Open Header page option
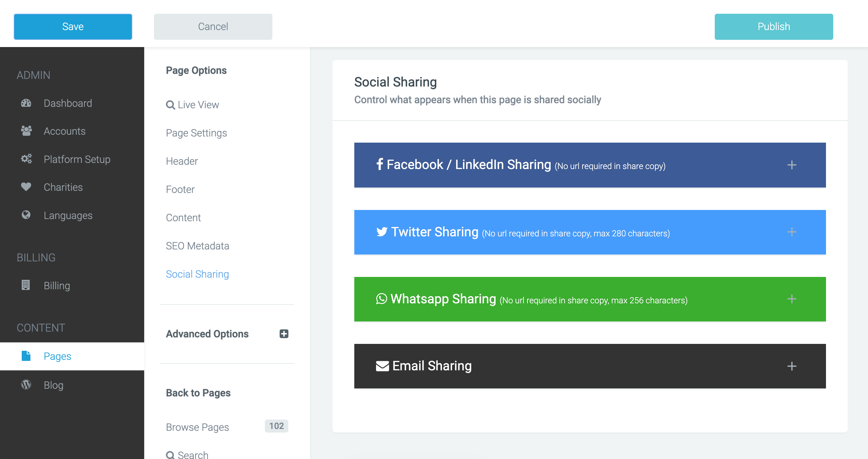 pyautogui.click(x=182, y=161)
